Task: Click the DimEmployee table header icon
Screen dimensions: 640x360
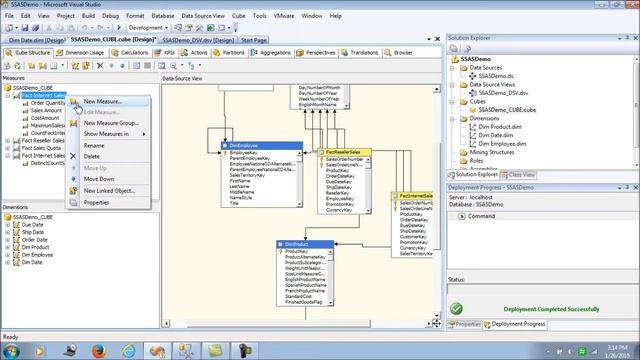Action: click(x=224, y=146)
